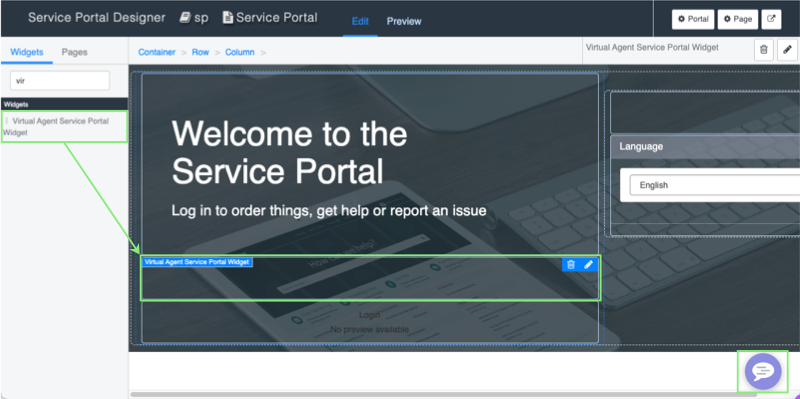The width and height of the screenshot is (800, 399).
Task: Switch to the Edit tab
Action: 360,21
